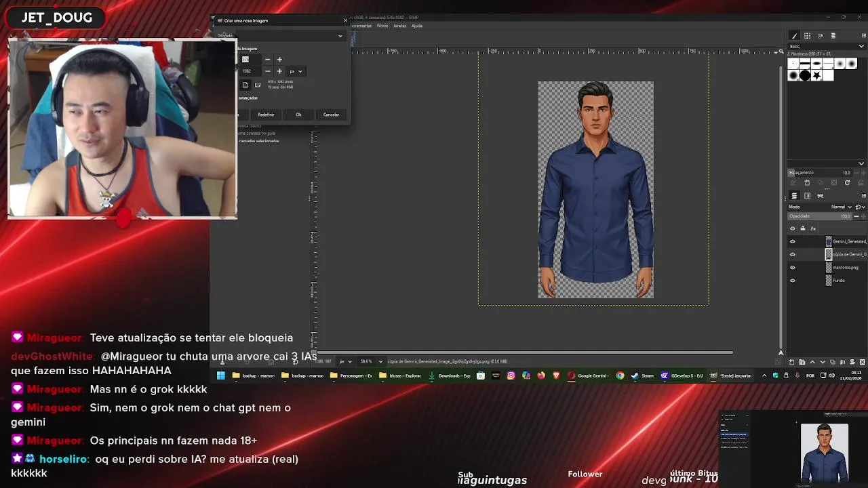The height and width of the screenshot is (488, 868).
Task: Pick the large solid black round brush
Action: click(x=805, y=76)
